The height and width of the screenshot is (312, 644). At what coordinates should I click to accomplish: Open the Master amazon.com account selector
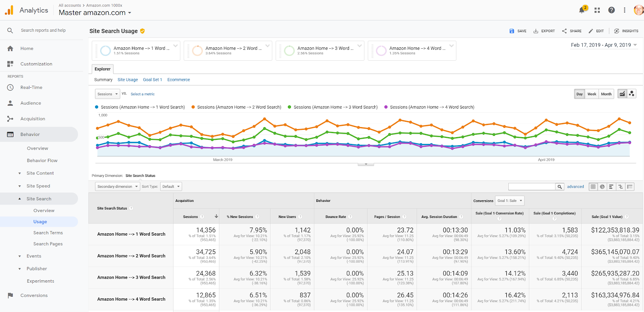tap(95, 12)
